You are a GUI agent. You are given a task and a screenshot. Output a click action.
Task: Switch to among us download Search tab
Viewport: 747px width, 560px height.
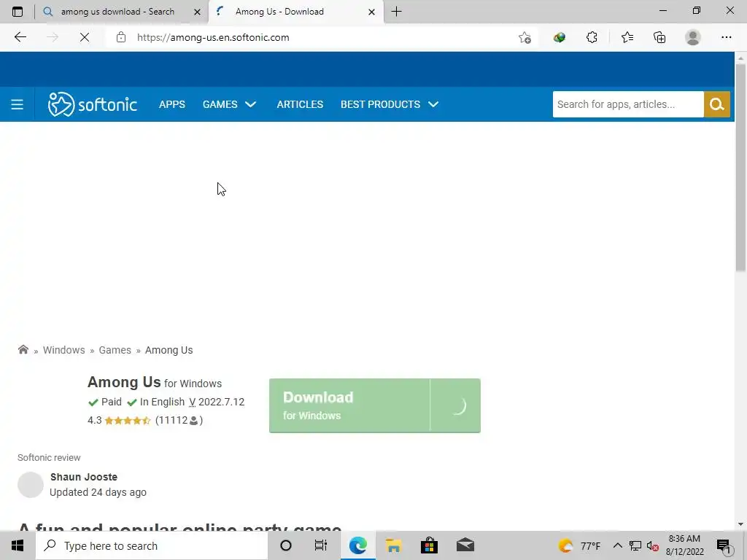pyautogui.click(x=117, y=12)
